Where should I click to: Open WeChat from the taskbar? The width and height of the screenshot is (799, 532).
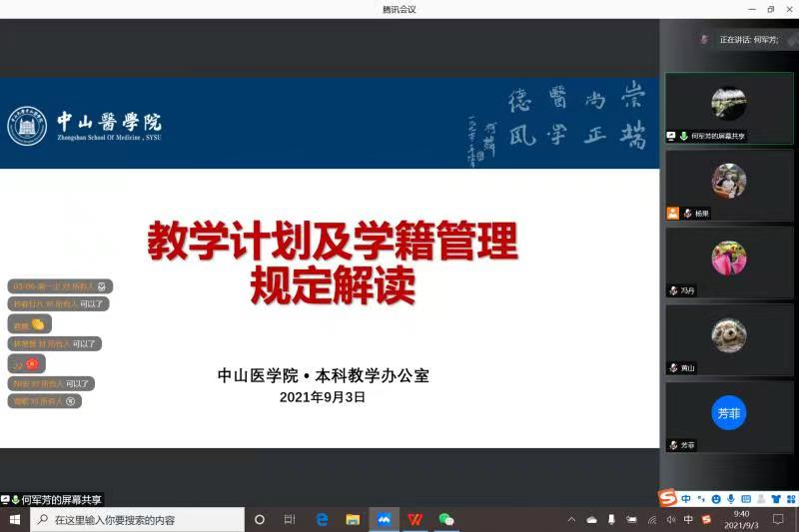click(446, 520)
